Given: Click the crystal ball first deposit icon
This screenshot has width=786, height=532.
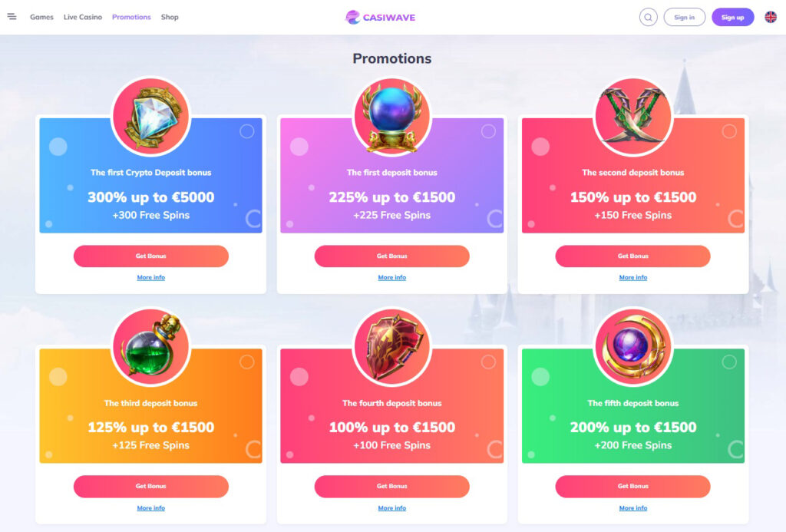Looking at the screenshot, I should point(392,117).
